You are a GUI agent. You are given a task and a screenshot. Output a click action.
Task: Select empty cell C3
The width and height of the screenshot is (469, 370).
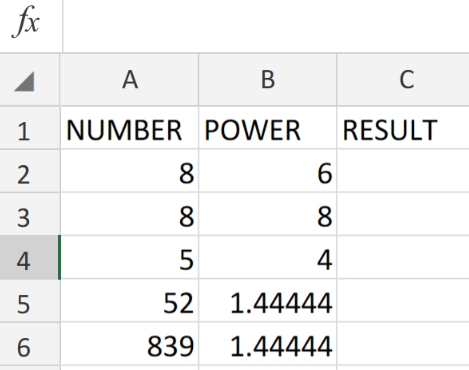click(403, 214)
